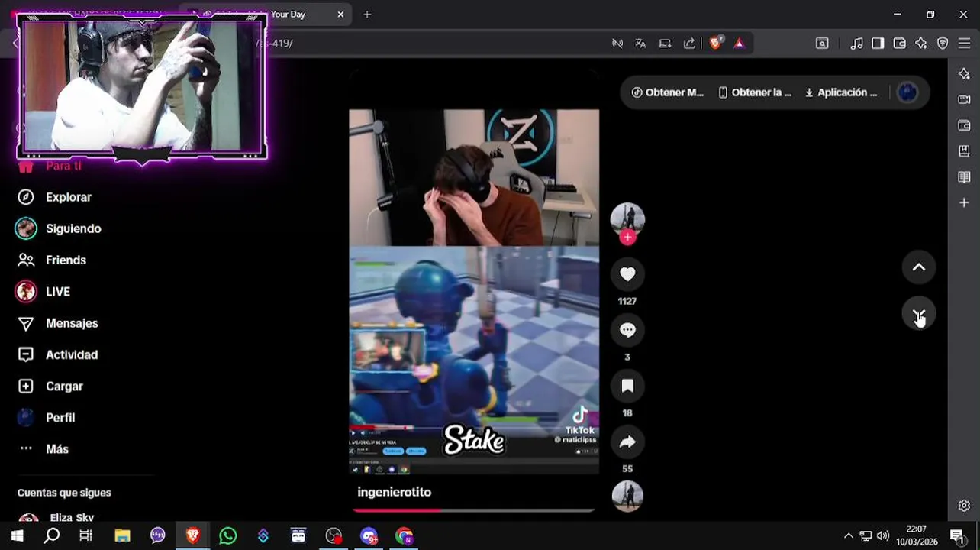Viewport: 980px width, 550px height.
Task: Open a new browser tab with plus
Action: [x=367, y=14]
